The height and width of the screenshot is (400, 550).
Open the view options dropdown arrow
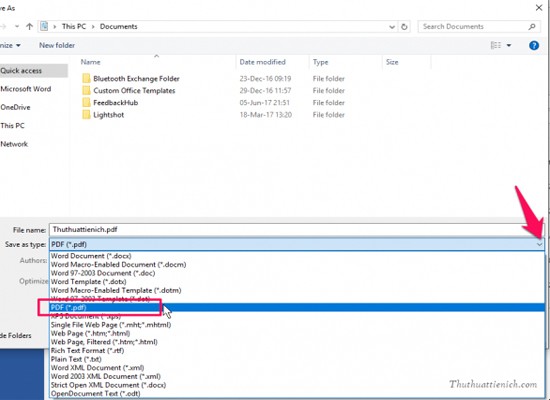(509, 45)
